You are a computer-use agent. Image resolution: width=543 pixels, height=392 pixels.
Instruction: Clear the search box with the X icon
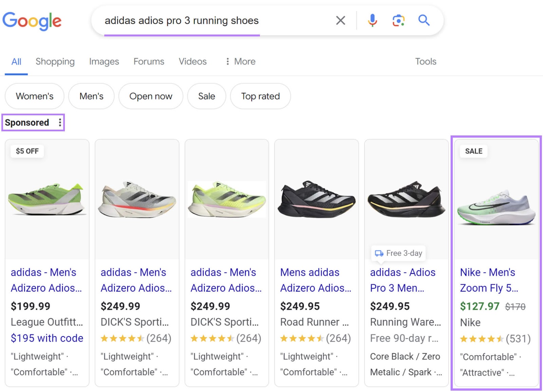[340, 20]
